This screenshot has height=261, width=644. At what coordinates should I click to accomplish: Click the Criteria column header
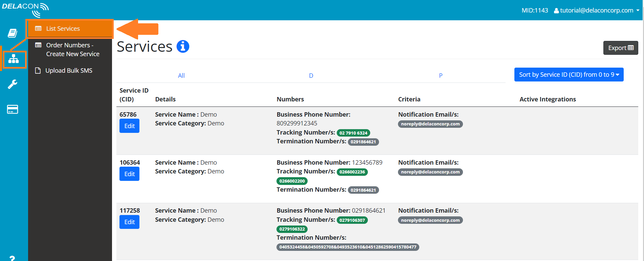[409, 99]
